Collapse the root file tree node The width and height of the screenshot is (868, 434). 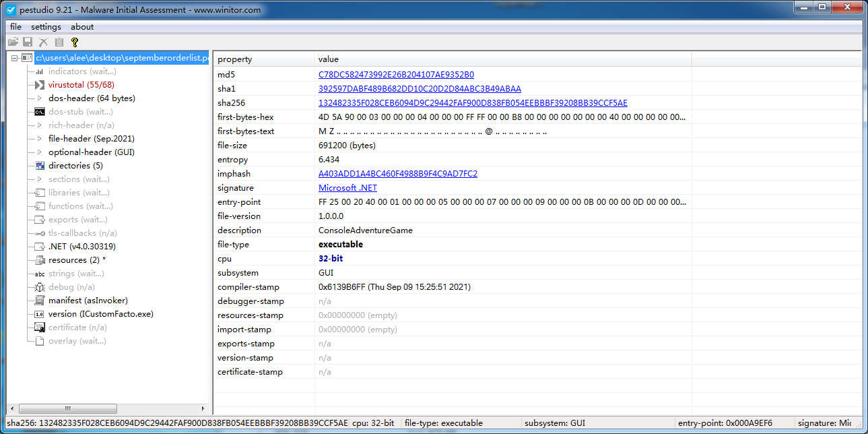click(15, 59)
